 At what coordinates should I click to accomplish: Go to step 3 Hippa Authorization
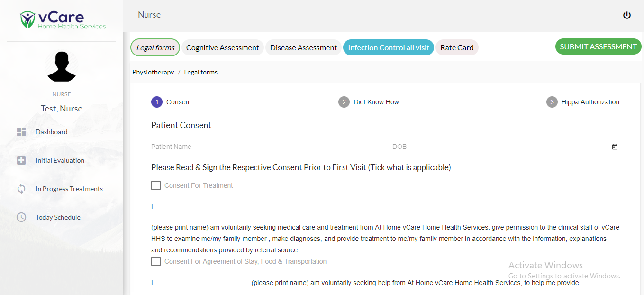point(583,102)
